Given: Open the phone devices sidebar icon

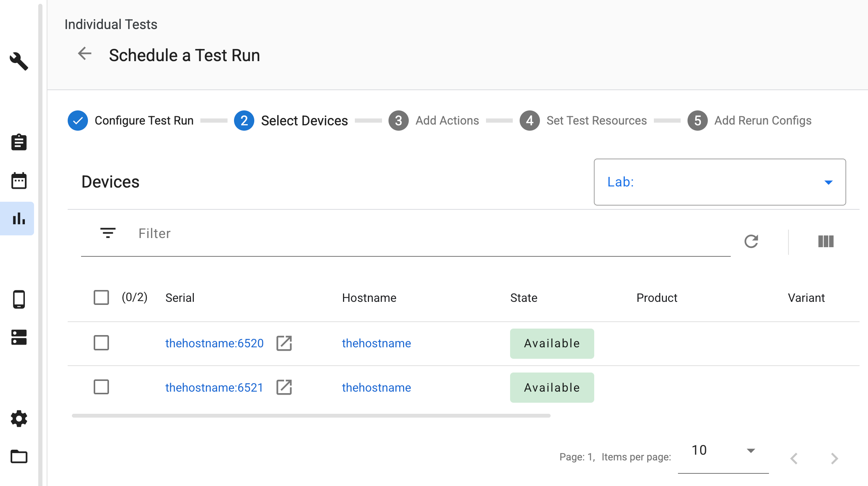Looking at the screenshot, I should pos(19,299).
